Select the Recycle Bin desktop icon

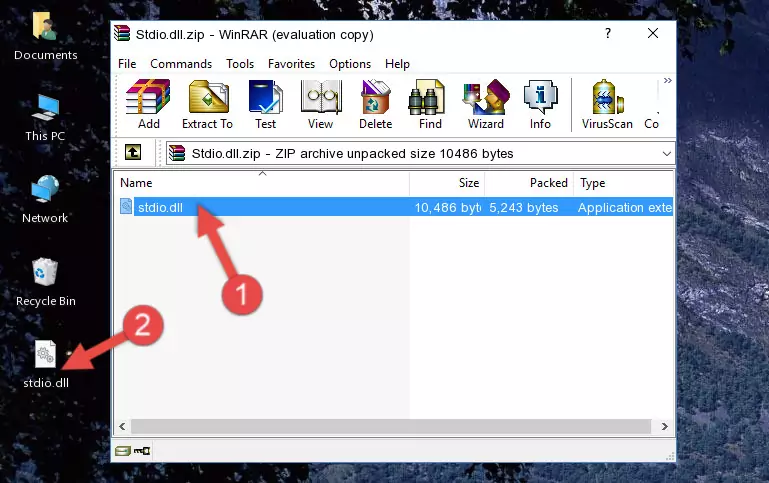[x=46, y=282]
